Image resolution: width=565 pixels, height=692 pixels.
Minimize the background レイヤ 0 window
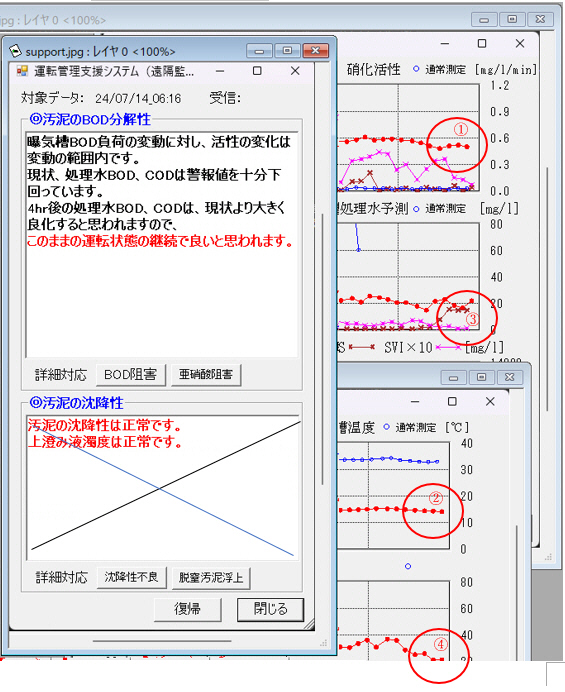pos(484,19)
